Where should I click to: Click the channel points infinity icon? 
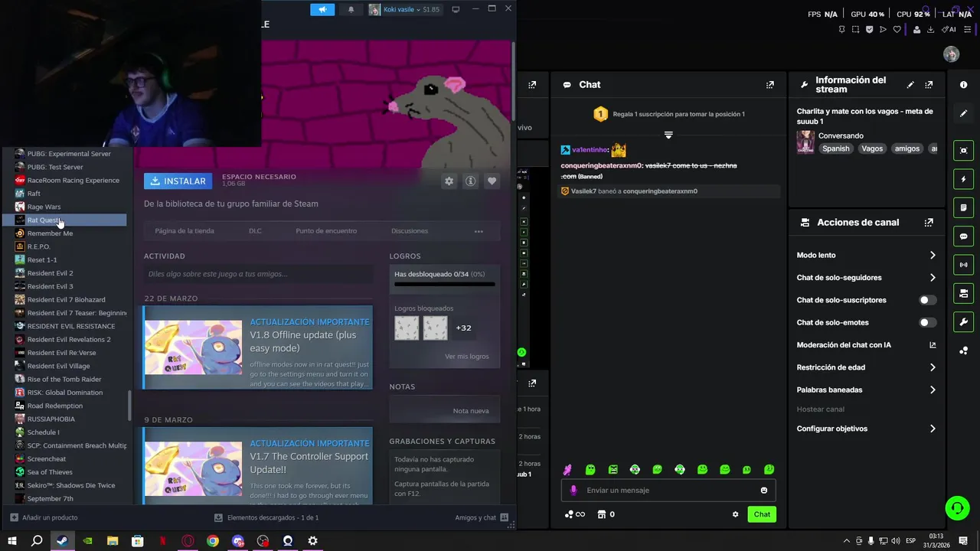575,514
